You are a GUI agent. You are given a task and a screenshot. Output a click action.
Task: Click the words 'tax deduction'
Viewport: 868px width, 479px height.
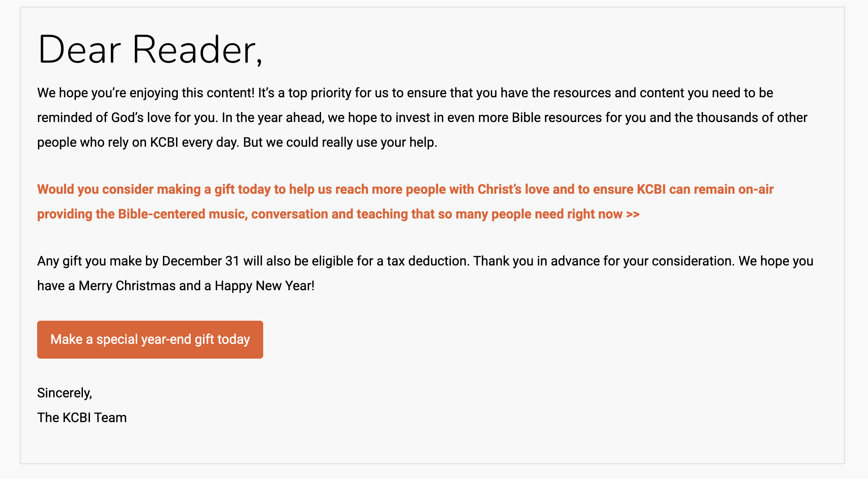[427, 261]
